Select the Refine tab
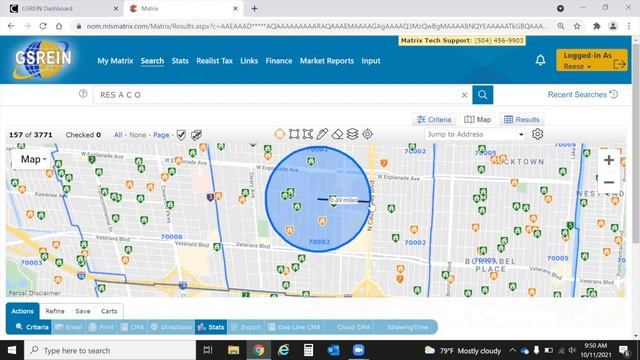 tap(55, 311)
